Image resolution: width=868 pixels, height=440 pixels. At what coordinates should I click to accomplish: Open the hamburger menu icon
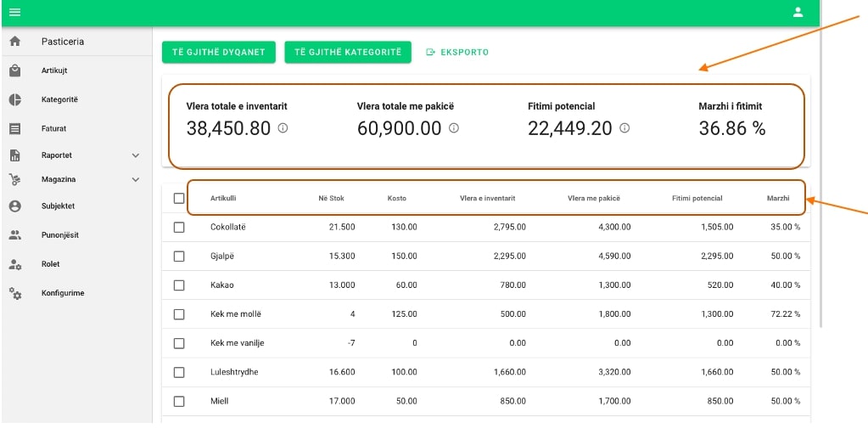[x=14, y=12]
